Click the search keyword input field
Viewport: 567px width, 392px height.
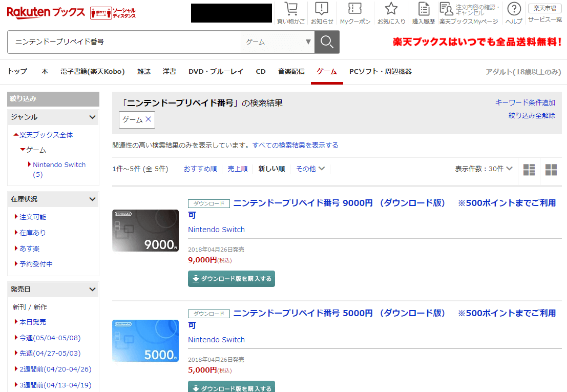click(x=124, y=42)
